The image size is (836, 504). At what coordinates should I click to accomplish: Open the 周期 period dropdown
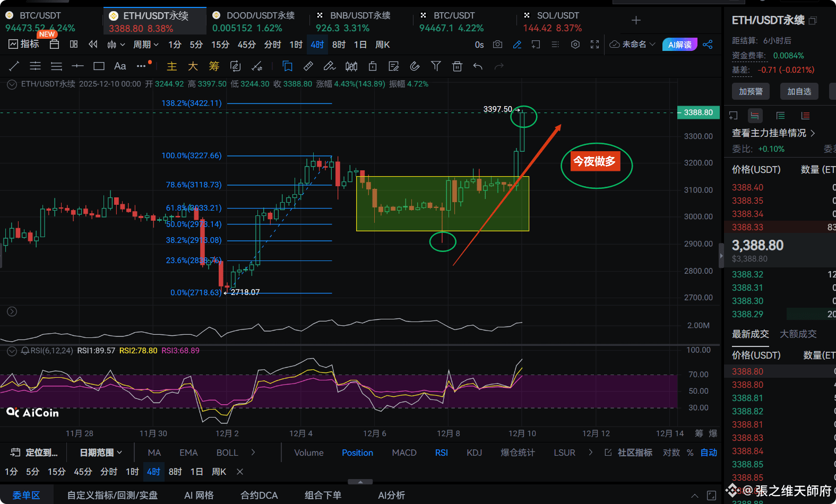[146, 45]
